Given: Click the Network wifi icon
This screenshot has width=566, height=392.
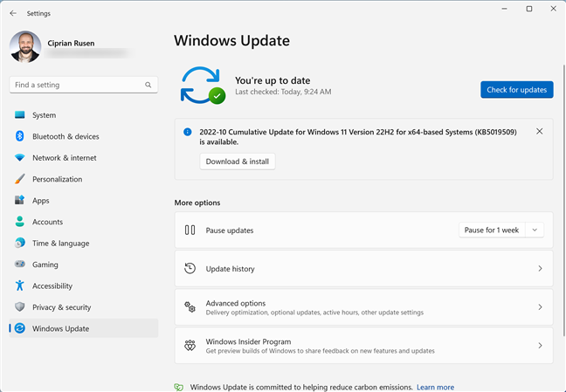Looking at the screenshot, I should [20, 158].
